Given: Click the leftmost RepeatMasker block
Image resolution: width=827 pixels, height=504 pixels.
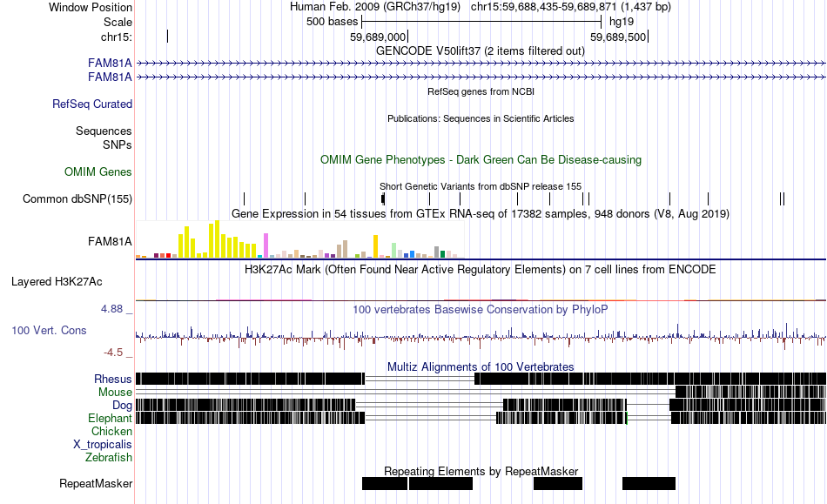Looking at the screenshot, I should click(x=385, y=483).
